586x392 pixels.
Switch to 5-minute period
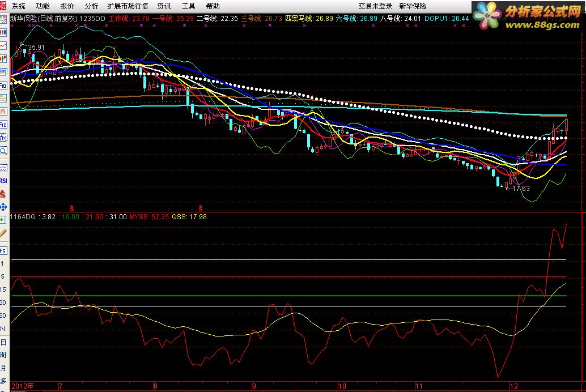(x=3, y=276)
